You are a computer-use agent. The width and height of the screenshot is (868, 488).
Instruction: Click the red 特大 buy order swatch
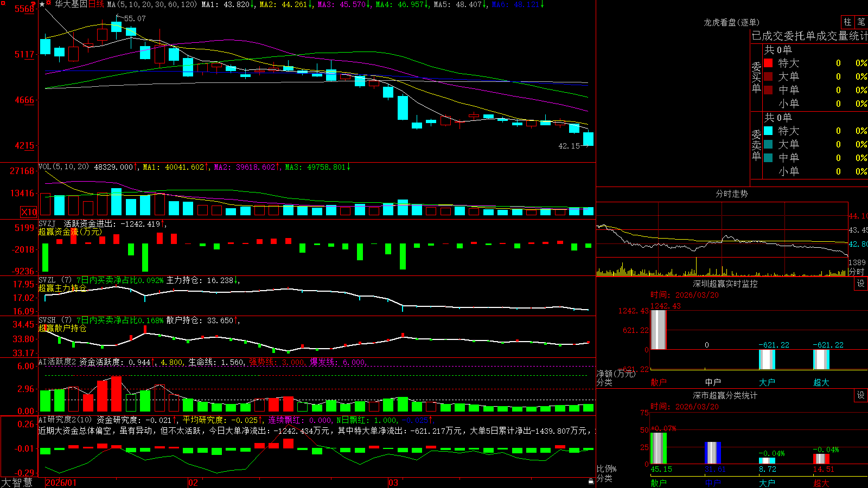click(x=768, y=63)
